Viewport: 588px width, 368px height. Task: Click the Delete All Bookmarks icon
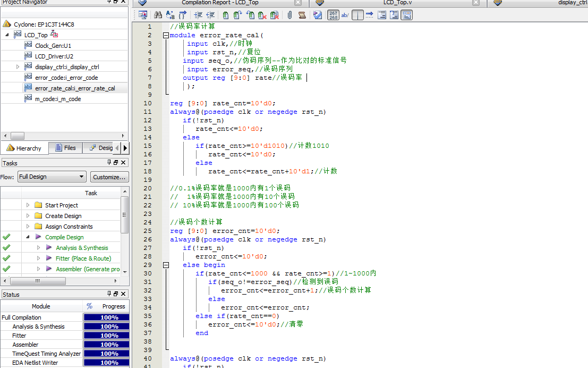(x=275, y=15)
